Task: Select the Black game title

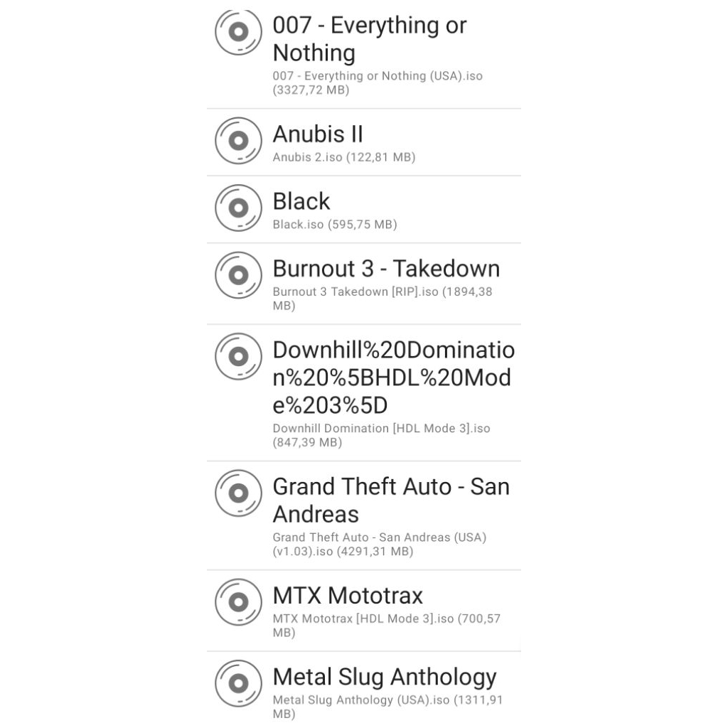Action: [301, 201]
